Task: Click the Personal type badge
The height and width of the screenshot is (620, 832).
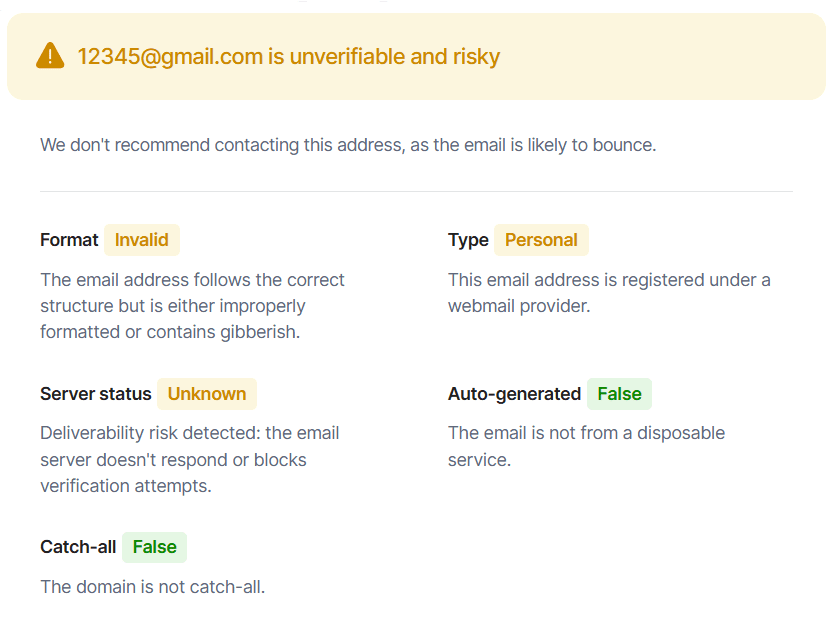Action: tap(541, 240)
